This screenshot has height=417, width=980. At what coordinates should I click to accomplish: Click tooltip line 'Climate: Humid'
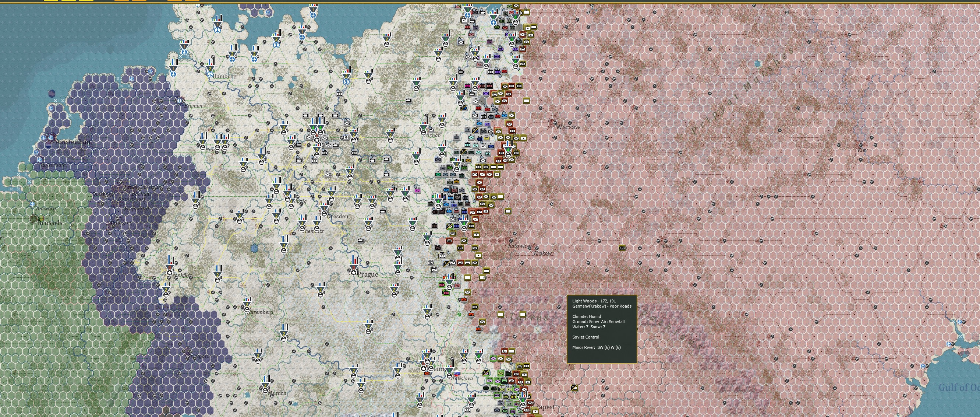click(x=587, y=316)
